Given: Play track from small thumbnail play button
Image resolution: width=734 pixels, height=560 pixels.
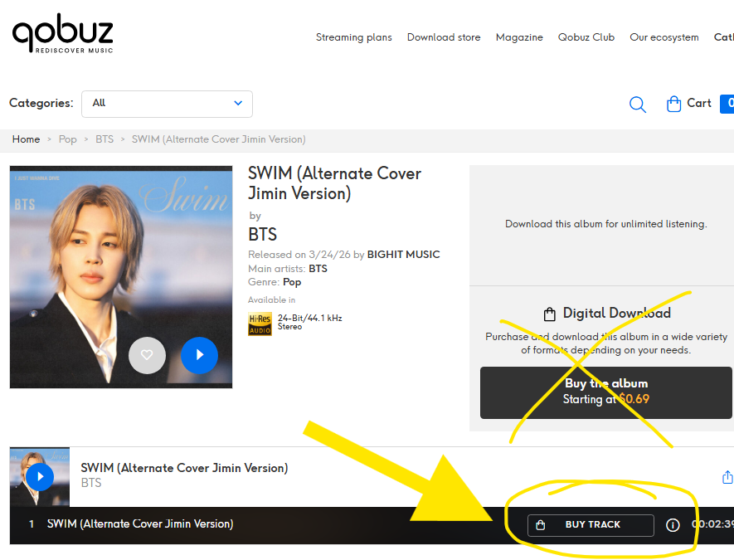Looking at the screenshot, I should (40, 477).
